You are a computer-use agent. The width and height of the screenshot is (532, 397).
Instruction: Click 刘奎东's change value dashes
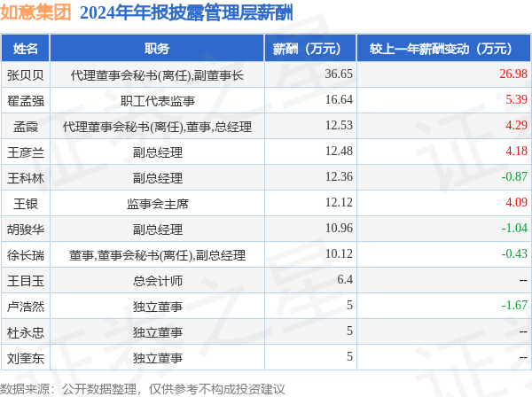point(523,358)
